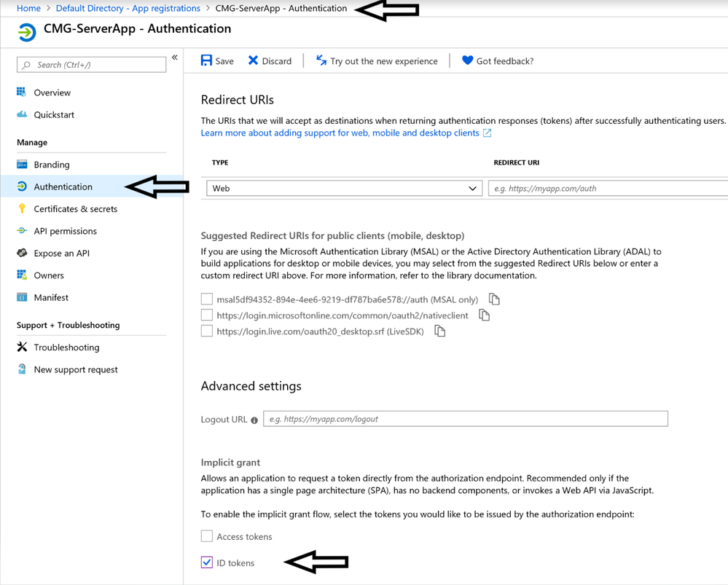Collapse the sidebar with double chevron

click(175, 57)
